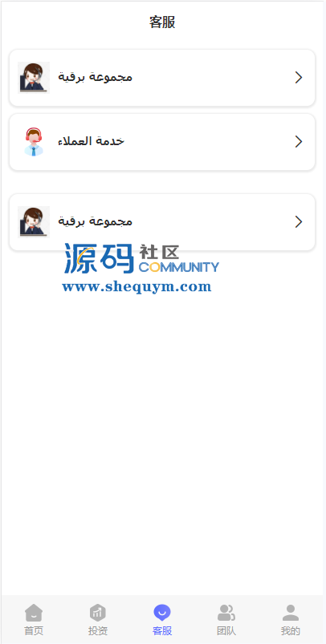Select the first مجموعة برقية text label
Viewport: 326px width, 644px height.
[95, 77]
